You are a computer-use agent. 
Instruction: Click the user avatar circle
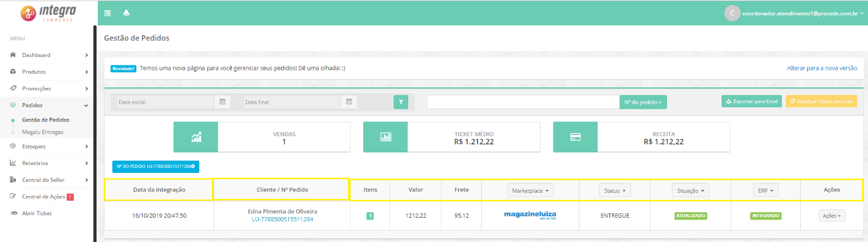[x=732, y=13]
